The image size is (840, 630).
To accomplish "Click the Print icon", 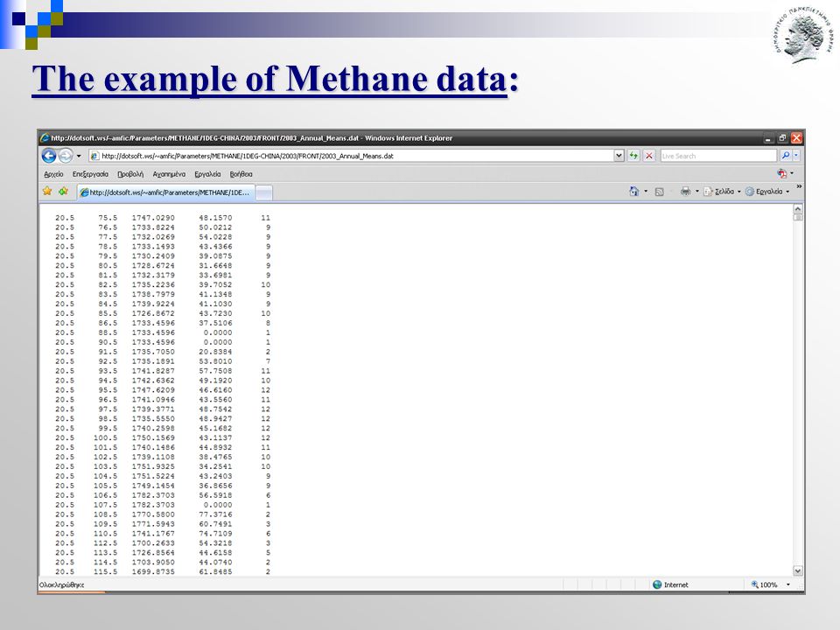I will click(685, 192).
